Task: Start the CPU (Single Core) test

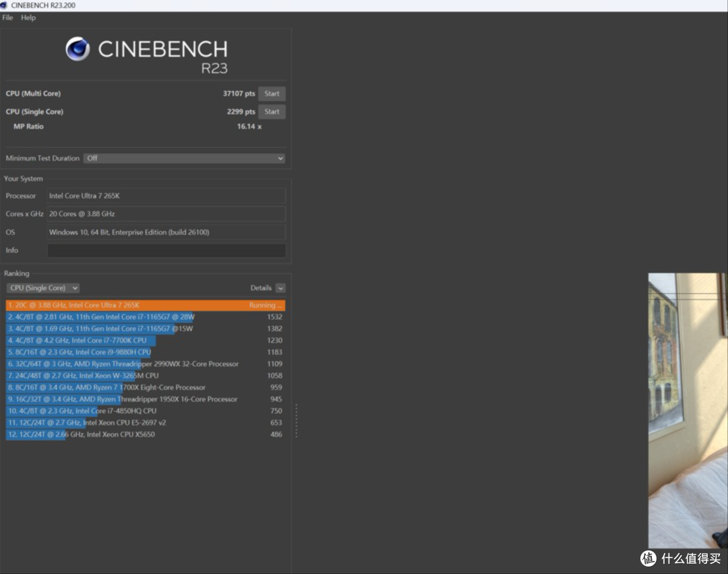Action: (272, 111)
